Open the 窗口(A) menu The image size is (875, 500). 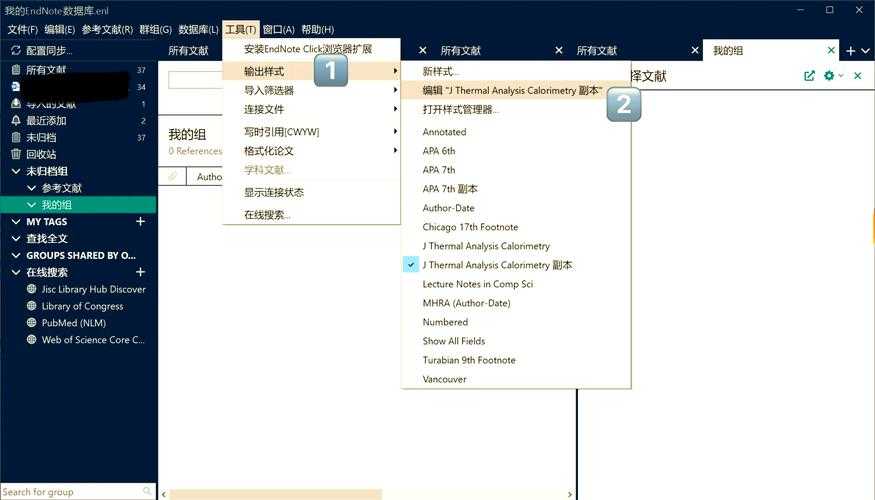click(278, 30)
